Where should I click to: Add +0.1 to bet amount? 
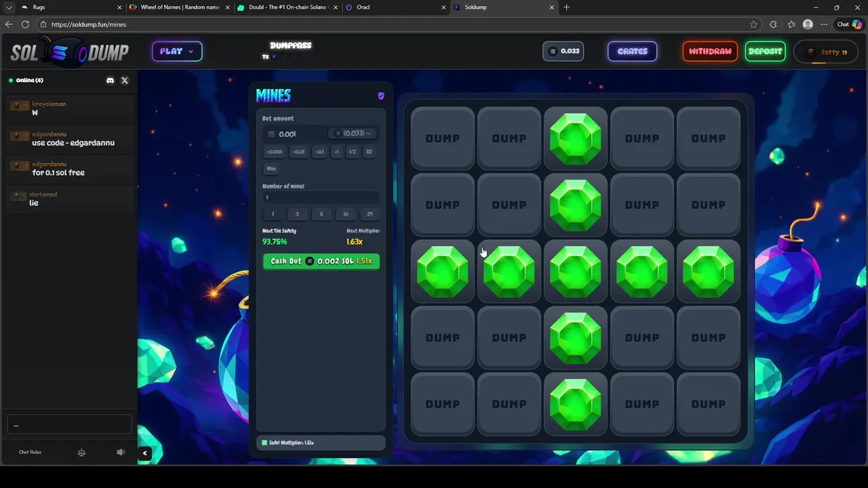point(319,152)
